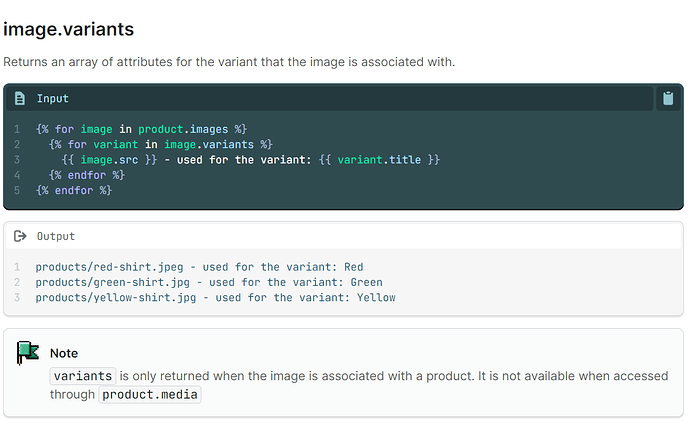Click the green flag Note icon
Screen dimensions: 690x431
pyautogui.click(x=27, y=353)
